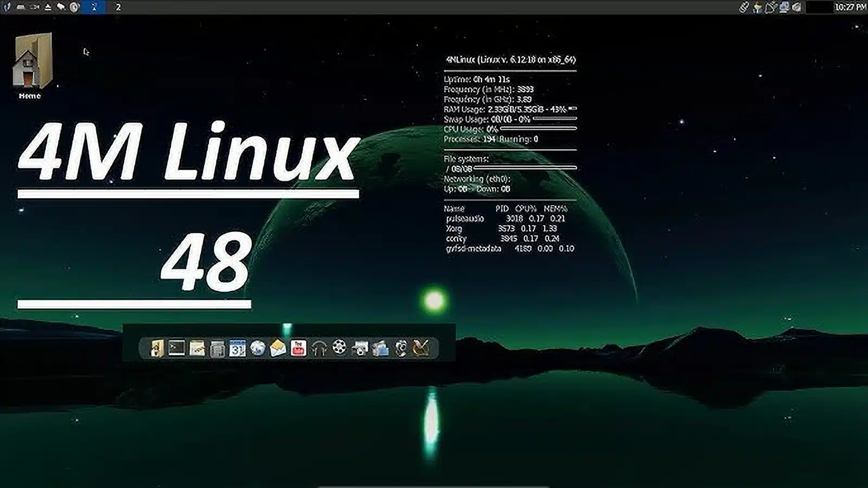This screenshot has width=868, height=488.
Task: Launch the web browser globe icon
Action: [x=258, y=348]
